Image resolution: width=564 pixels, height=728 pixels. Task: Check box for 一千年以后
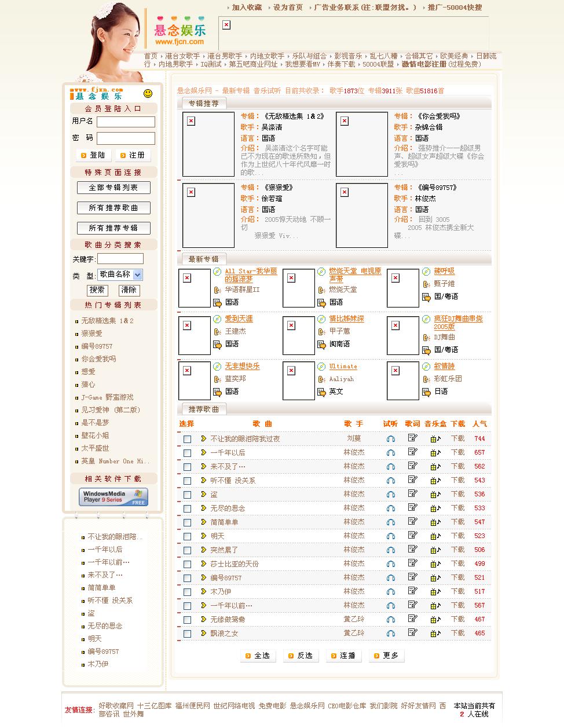pos(187,453)
